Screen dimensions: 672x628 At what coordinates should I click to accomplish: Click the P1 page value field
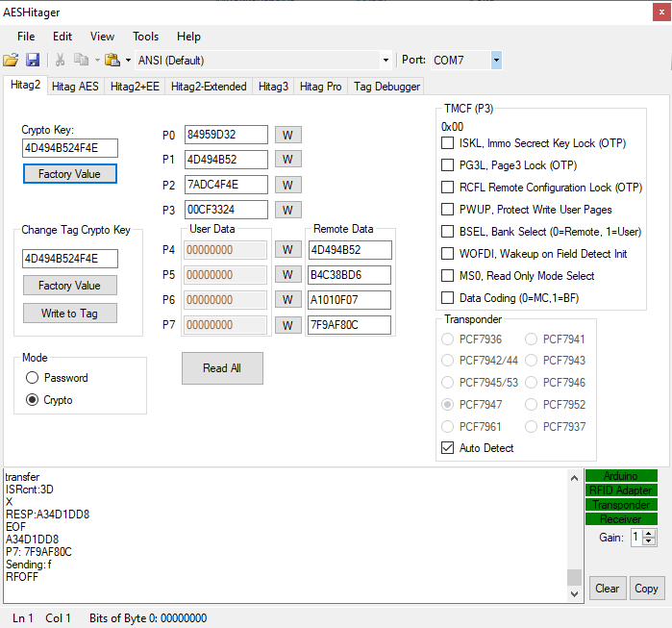tap(226, 160)
